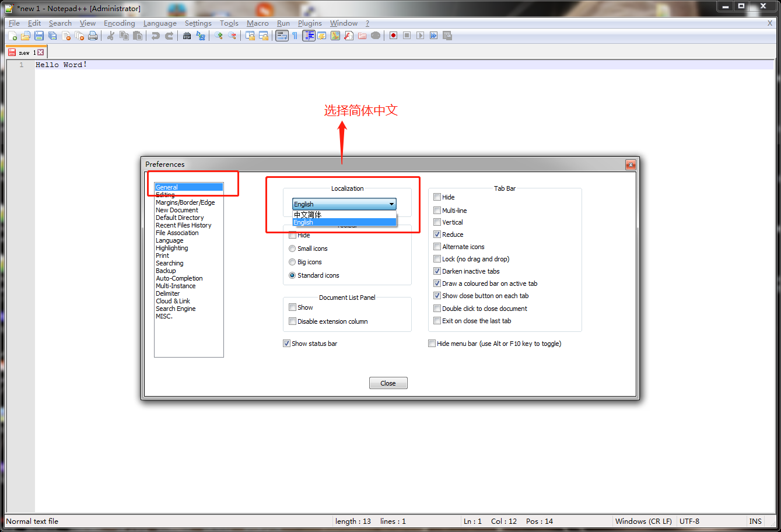Open the Function List toolbar icon
Image resolution: width=781 pixels, height=532 pixels.
349,36
